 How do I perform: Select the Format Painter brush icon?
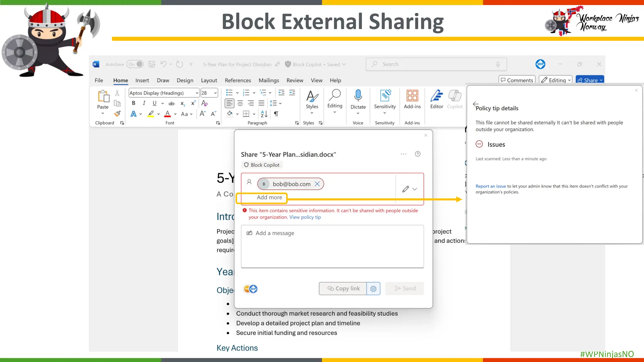coord(117,114)
